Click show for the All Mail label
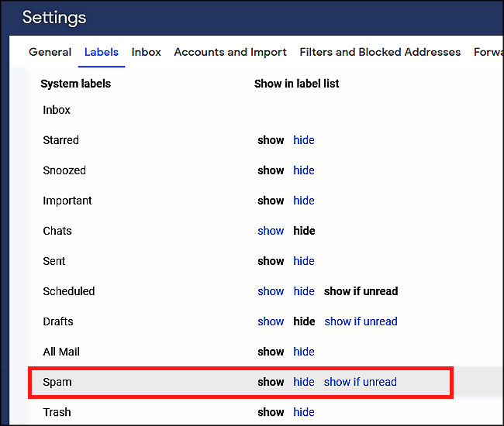504x426 pixels. [271, 352]
